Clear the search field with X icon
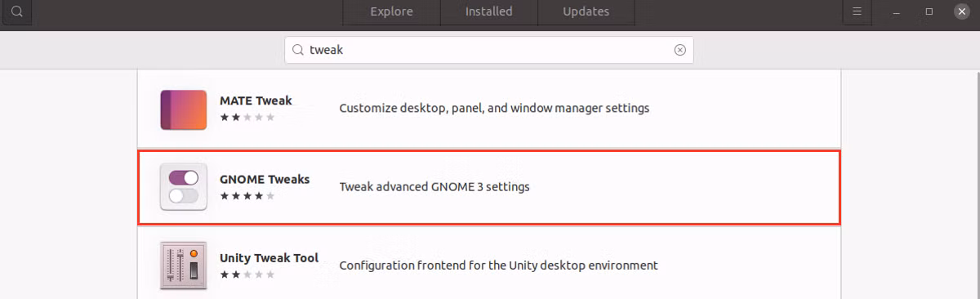Screen dimensions: 980x299 [x=679, y=50]
